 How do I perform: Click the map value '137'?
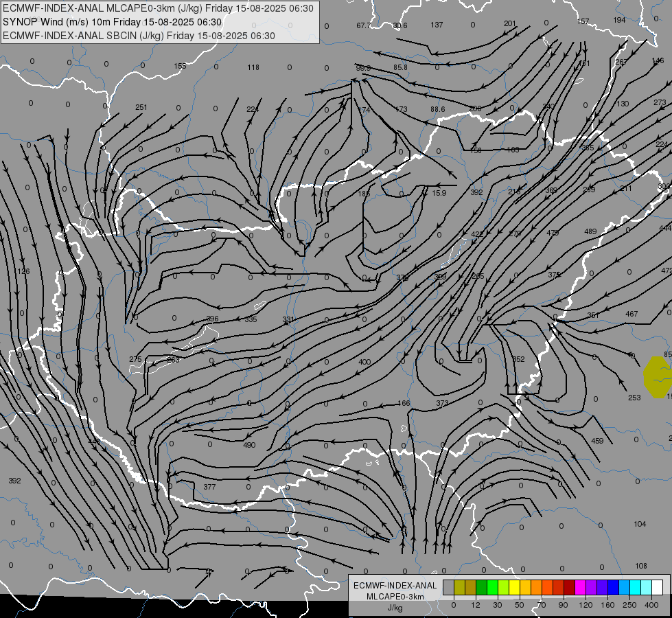tap(437, 25)
